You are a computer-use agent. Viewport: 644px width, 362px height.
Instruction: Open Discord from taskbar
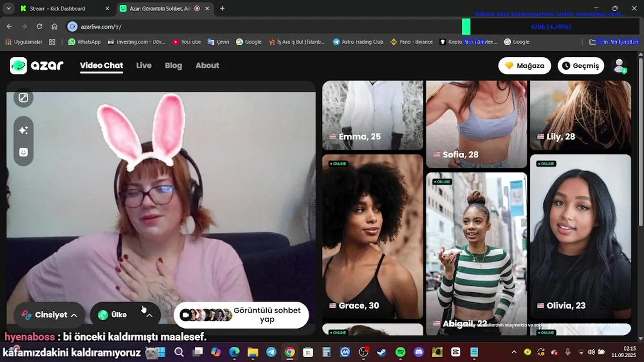tap(419, 352)
